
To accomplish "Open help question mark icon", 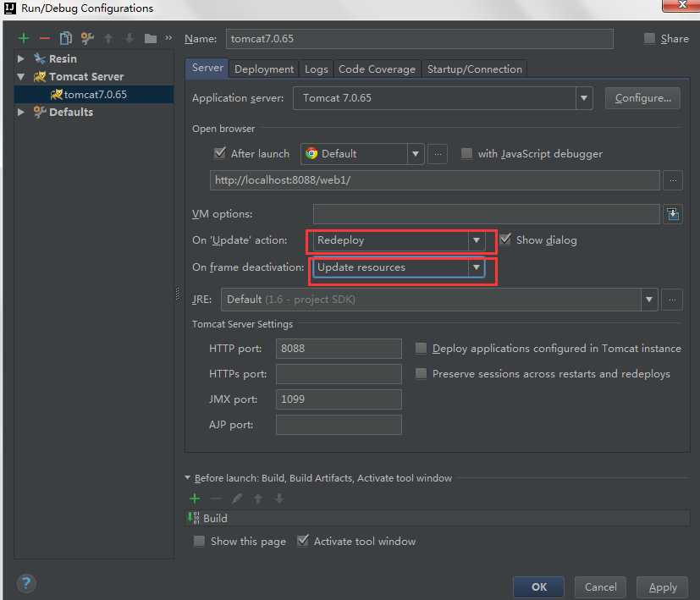I will (26, 583).
